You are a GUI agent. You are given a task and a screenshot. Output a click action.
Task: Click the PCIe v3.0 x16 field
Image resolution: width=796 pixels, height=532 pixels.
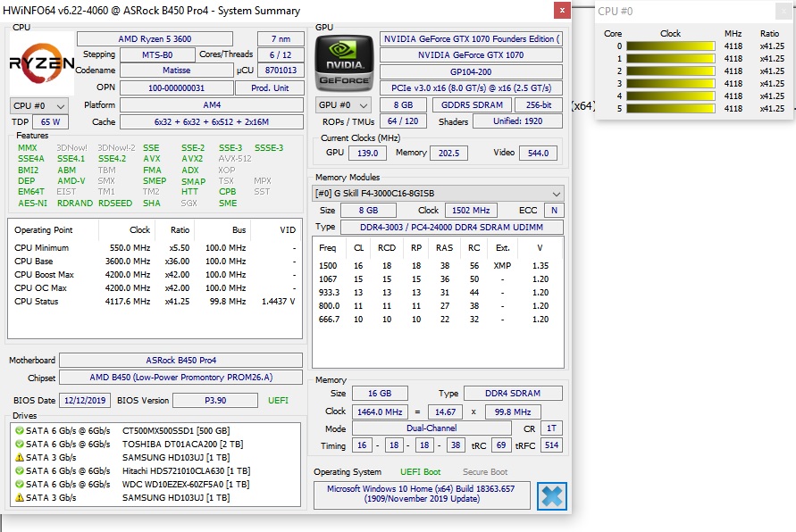(x=471, y=87)
